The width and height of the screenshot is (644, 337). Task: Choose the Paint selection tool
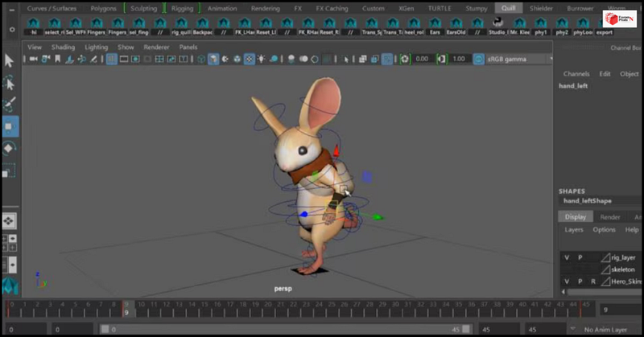click(x=9, y=105)
